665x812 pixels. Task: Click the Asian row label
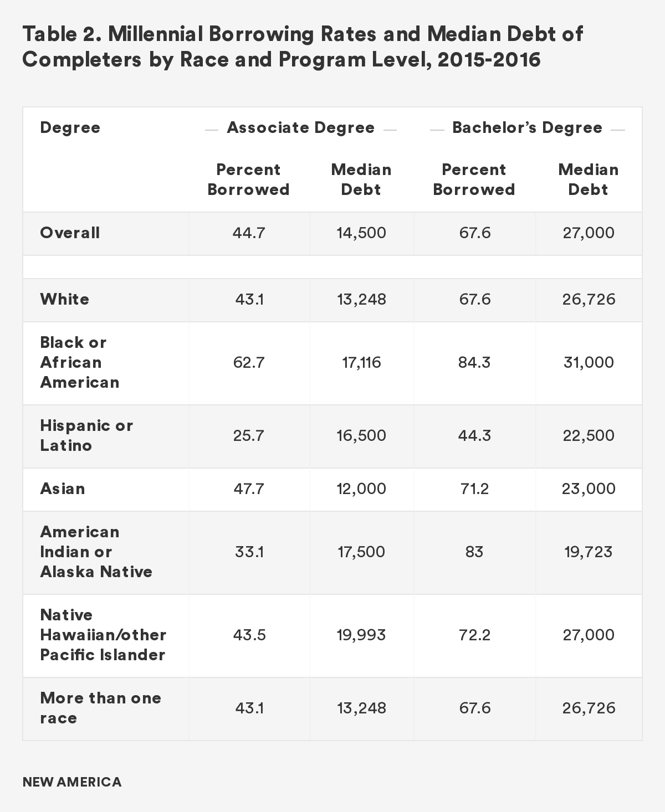(63, 489)
